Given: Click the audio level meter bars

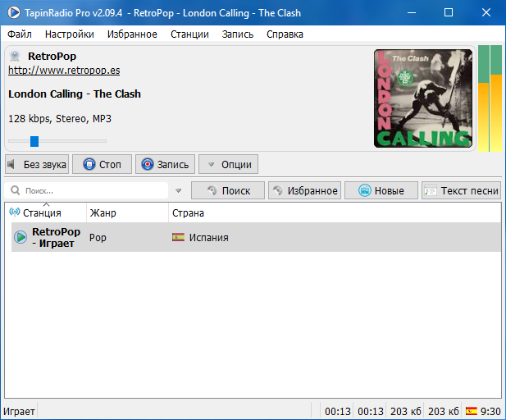Looking at the screenshot, I should [490, 98].
